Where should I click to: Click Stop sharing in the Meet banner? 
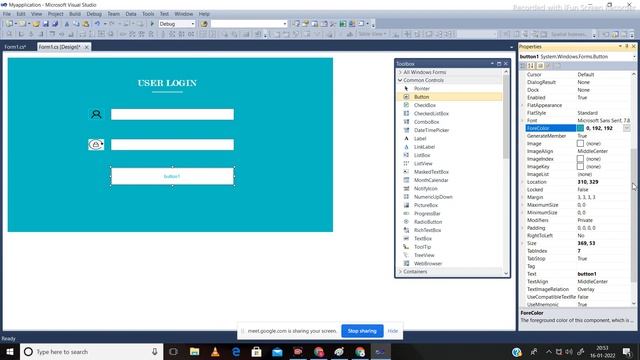click(x=362, y=331)
